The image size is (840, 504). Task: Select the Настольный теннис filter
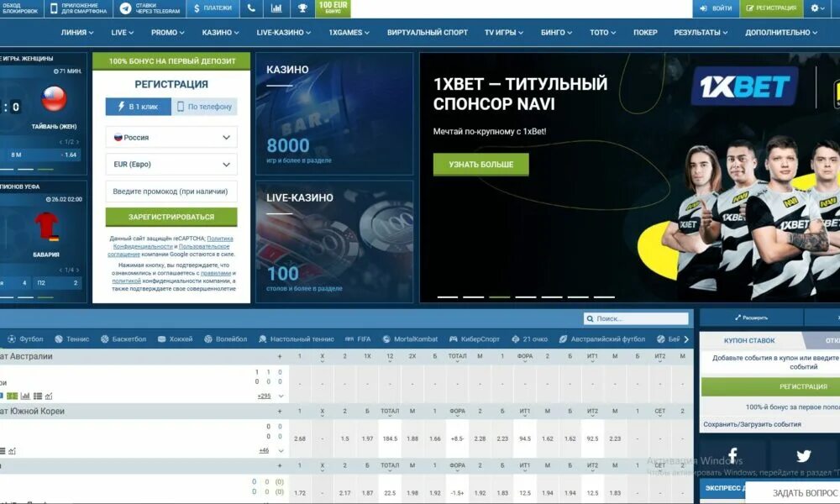(x=297, y=339)
